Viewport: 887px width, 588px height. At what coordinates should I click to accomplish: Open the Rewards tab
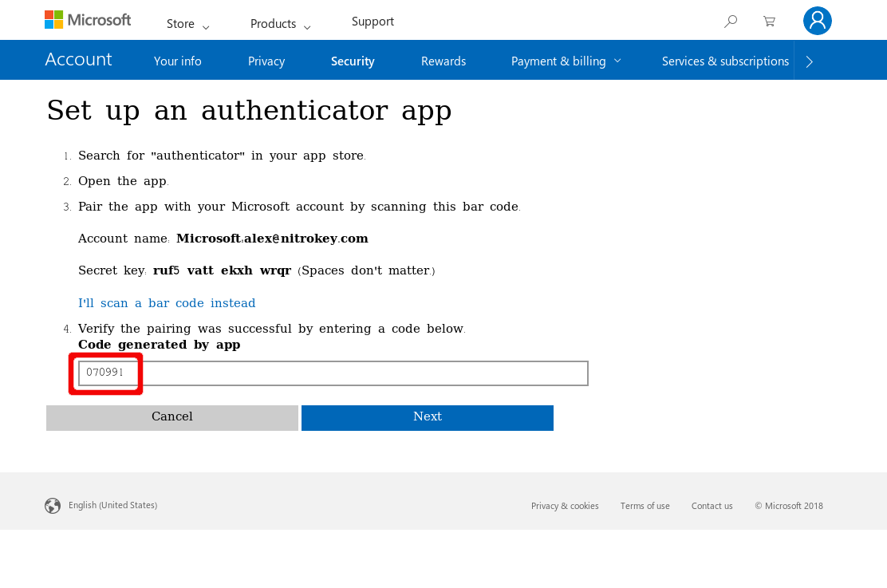click(443, 61)
